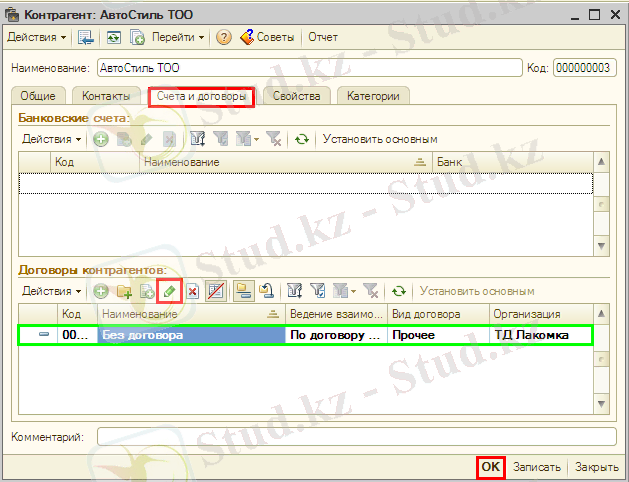The image size is (629, 482).
Task: Open Действия menu in Банковские счета section
Action: click(51, 139)
